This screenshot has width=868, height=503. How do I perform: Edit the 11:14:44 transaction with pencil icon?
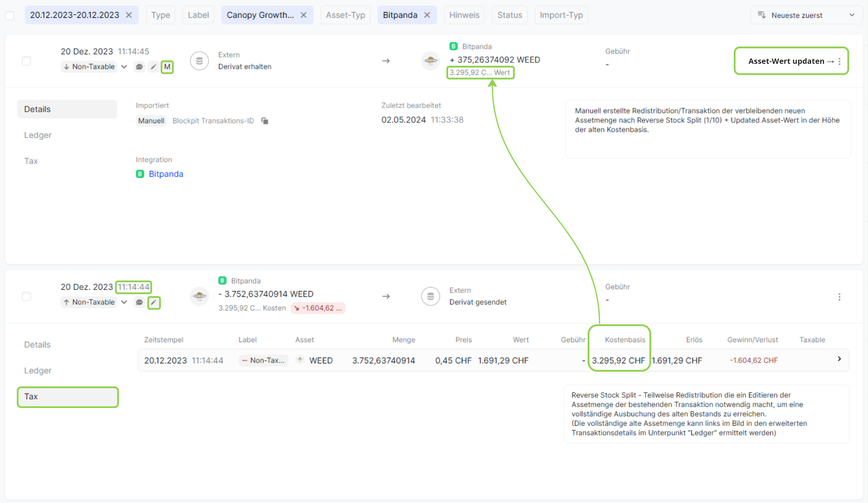click(x=154, y=302)
